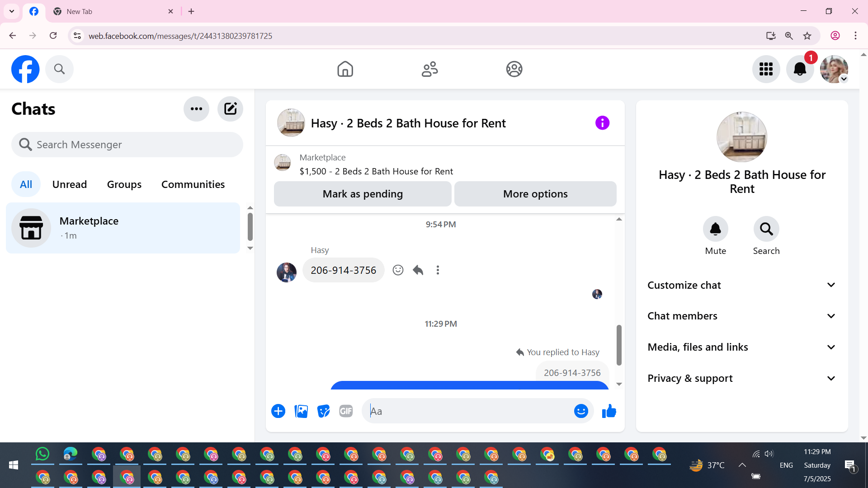Click the thumbs up like button
The image size is (868, 488).
(609, 411)
